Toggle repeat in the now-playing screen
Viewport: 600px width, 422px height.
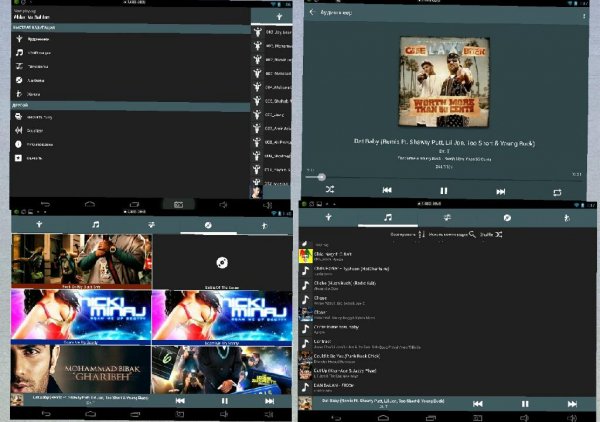pos(557,192)
